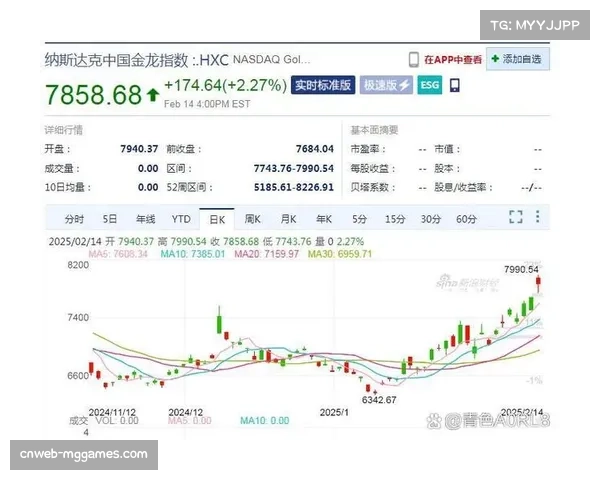600x480 pixels.
Task: Select the 30分 chart tab
Action: pos(431,219)
